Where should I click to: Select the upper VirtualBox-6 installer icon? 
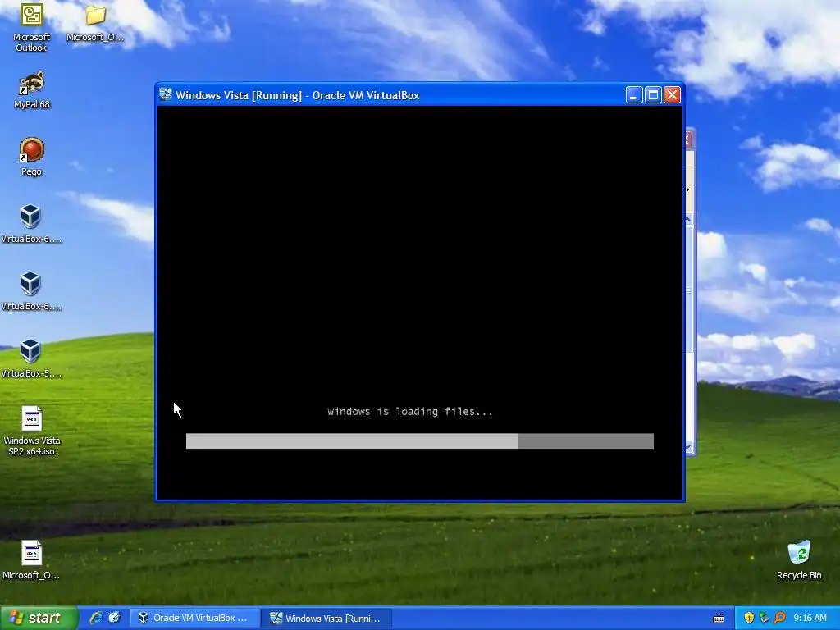(x=30, y=223)
